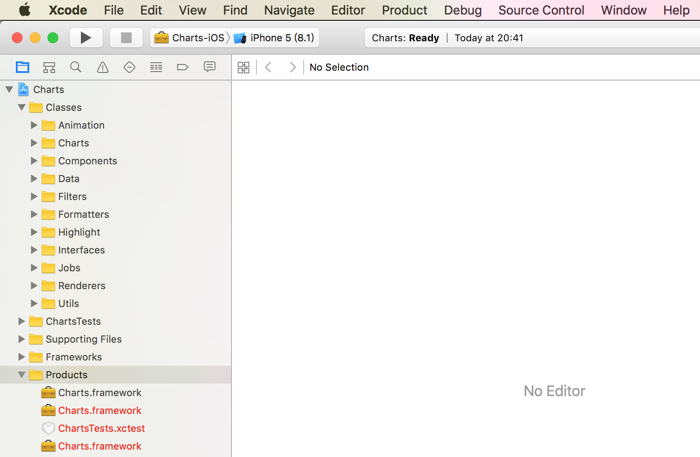
Task: Open the Issue navigator warning icon
Action: tap(103, 67)
